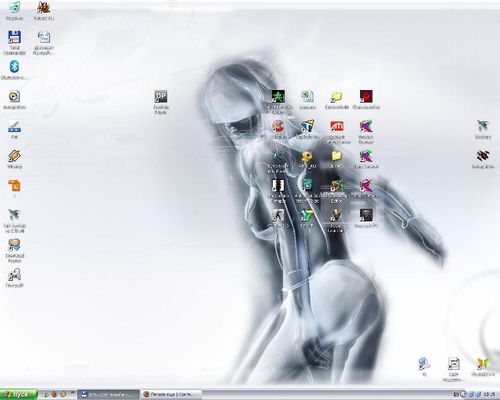Image resolution: width=500 pixels, height=400 pixels.
Task: Open the text document icon near tray
Action: point(453,363)
